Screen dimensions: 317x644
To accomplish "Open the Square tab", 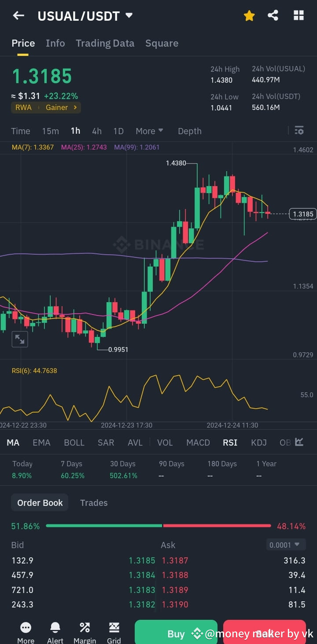I will tap(162, 43).
